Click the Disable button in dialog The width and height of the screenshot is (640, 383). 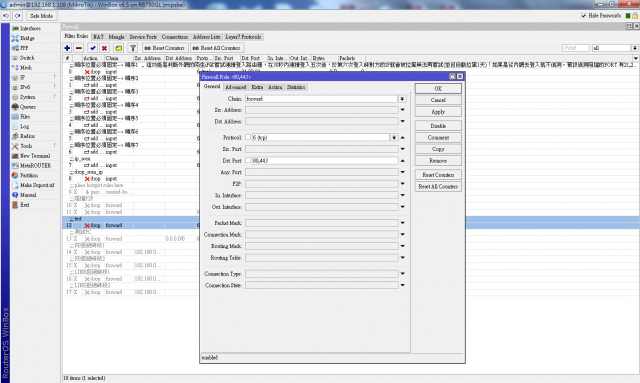[x=438, y=126]
